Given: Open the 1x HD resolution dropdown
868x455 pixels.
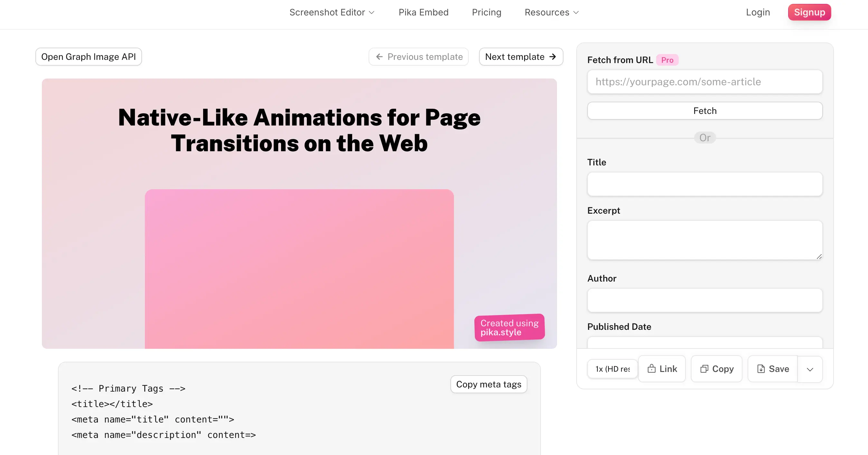Looking at the screenshot, I should [612, 369].
